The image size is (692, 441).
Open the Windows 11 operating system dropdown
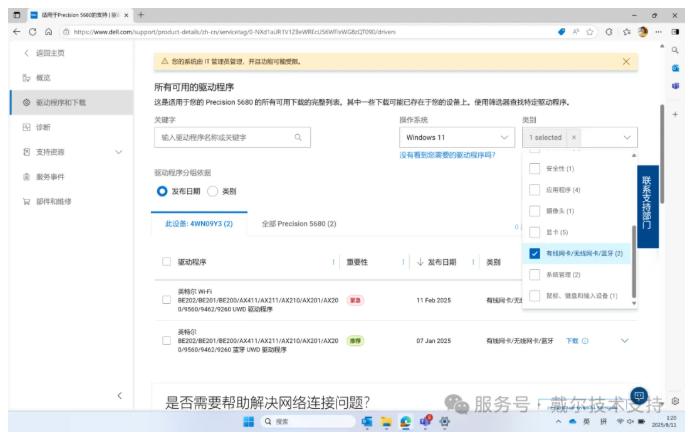457,137
